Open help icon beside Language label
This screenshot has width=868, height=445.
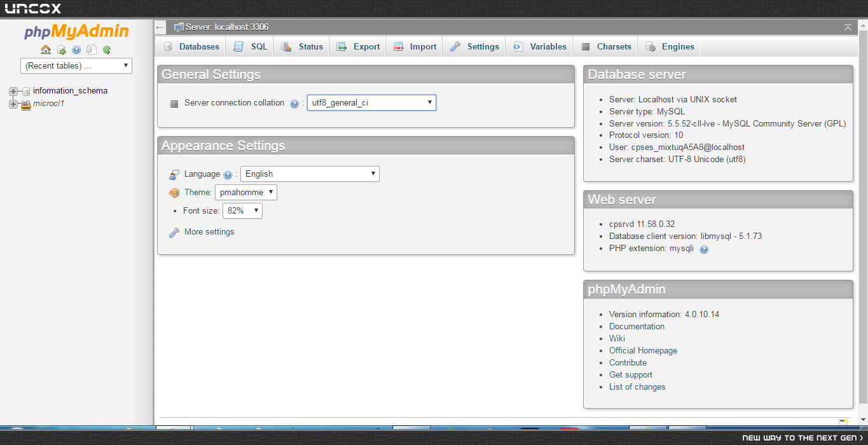228,175
